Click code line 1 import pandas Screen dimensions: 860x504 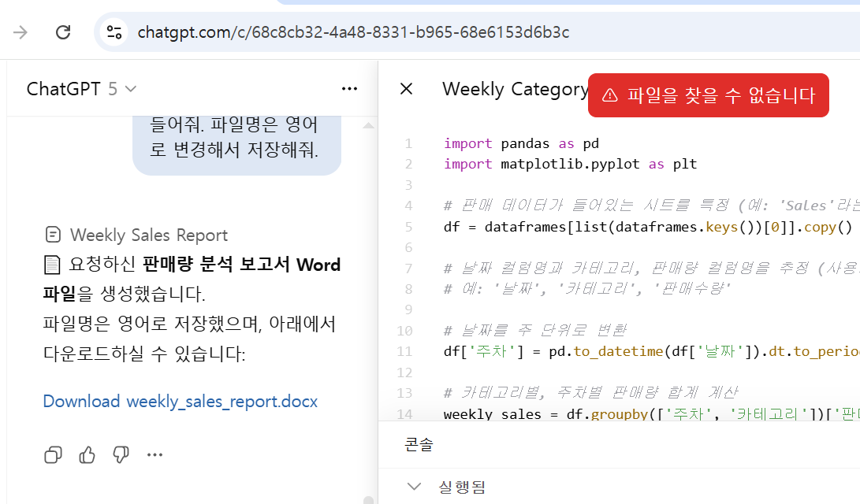(521, 143)
